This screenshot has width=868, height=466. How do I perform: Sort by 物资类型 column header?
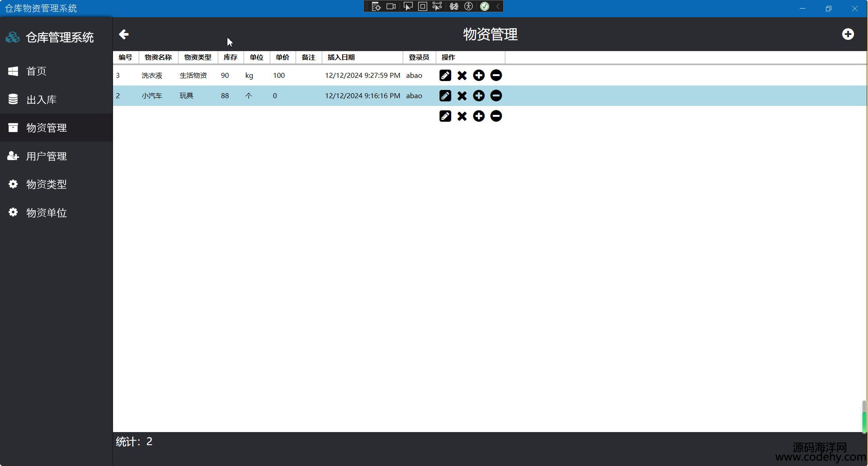click(x=198, y=57)
